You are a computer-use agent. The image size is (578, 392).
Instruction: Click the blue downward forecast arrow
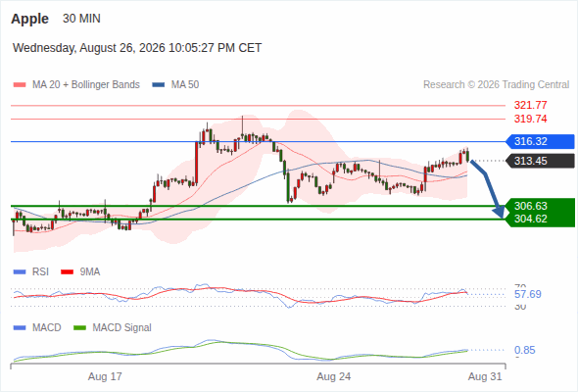point(488,189)
